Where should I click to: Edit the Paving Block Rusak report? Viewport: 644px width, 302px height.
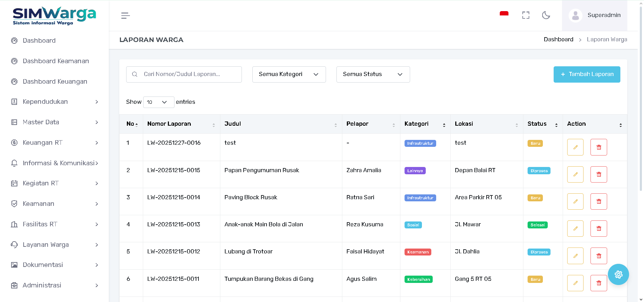tap(575, 201)
